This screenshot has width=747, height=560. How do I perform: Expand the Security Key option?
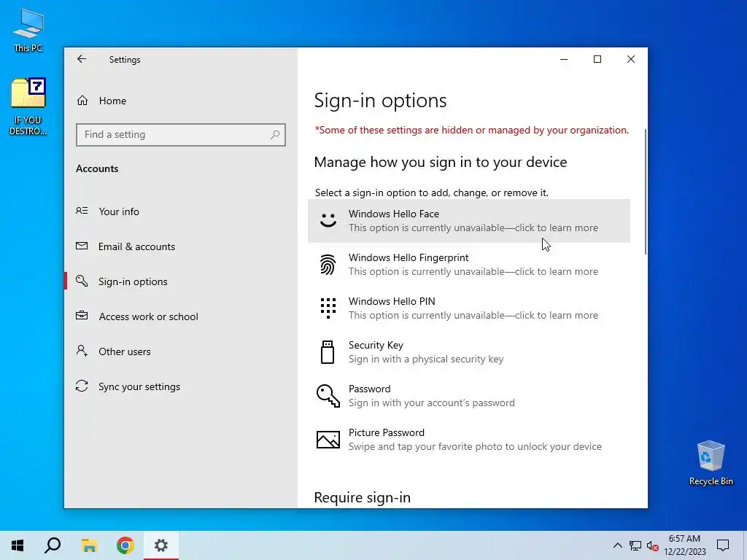click(469, 352)
